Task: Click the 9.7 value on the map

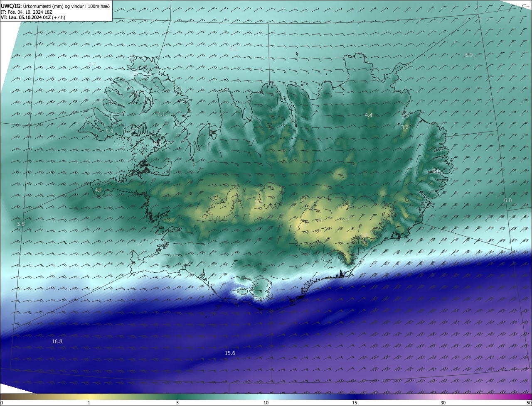Action: (92, 64)
